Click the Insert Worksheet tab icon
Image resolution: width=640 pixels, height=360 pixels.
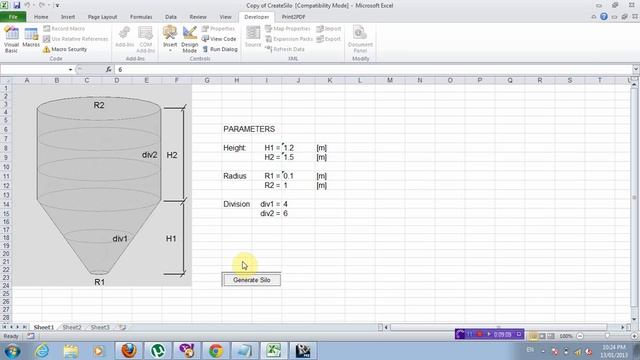click(122, 327)
